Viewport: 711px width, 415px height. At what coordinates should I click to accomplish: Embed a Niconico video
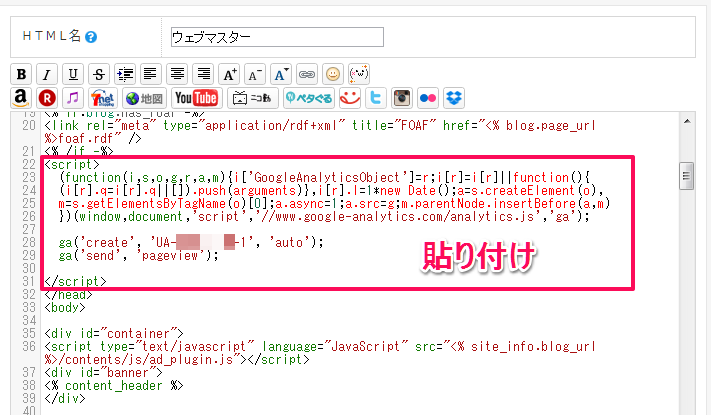click(253, 98)
